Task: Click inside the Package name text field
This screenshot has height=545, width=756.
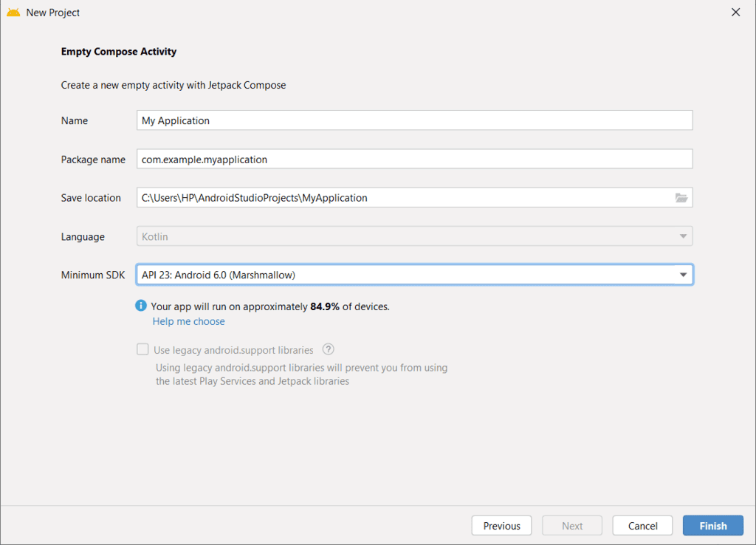Action: click(x=414, y=160)
